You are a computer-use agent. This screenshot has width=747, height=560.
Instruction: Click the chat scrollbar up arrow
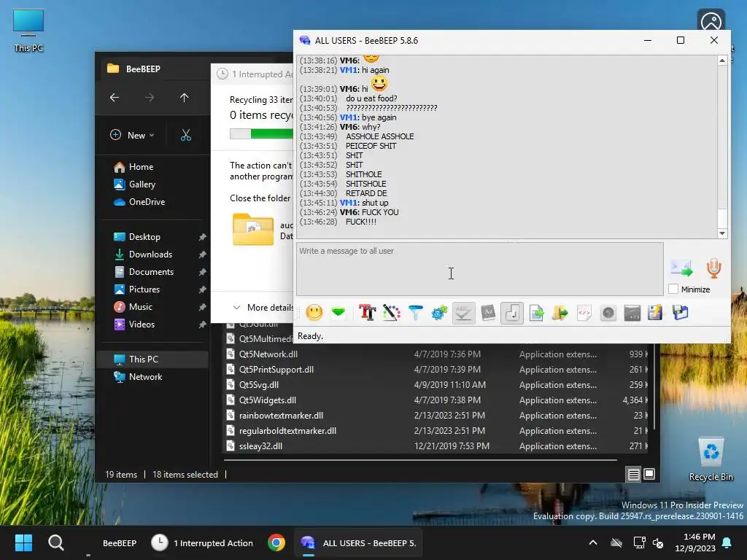tap(722, 61)
